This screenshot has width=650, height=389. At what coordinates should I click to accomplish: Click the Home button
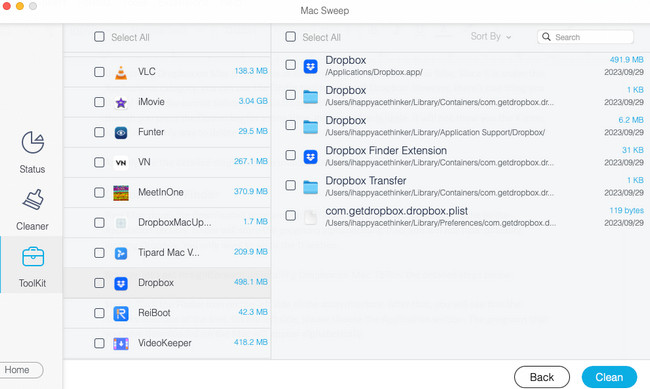(21, 370)
